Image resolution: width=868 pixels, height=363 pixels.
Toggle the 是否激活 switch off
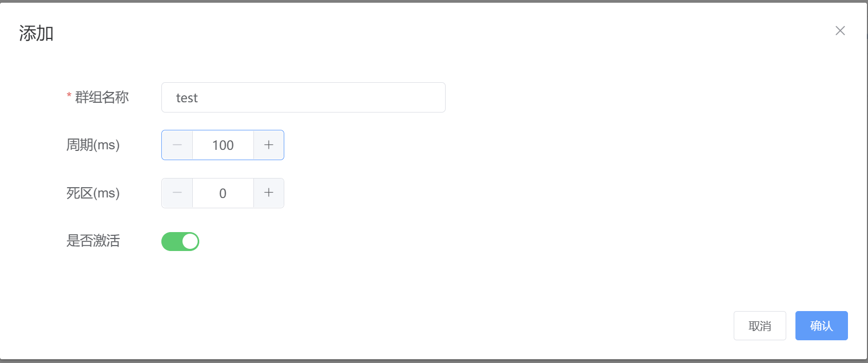[x=180, y=241]
